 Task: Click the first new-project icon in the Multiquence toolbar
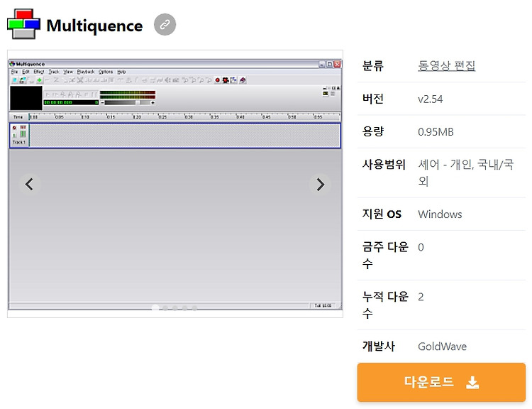(x=15, y=80)
